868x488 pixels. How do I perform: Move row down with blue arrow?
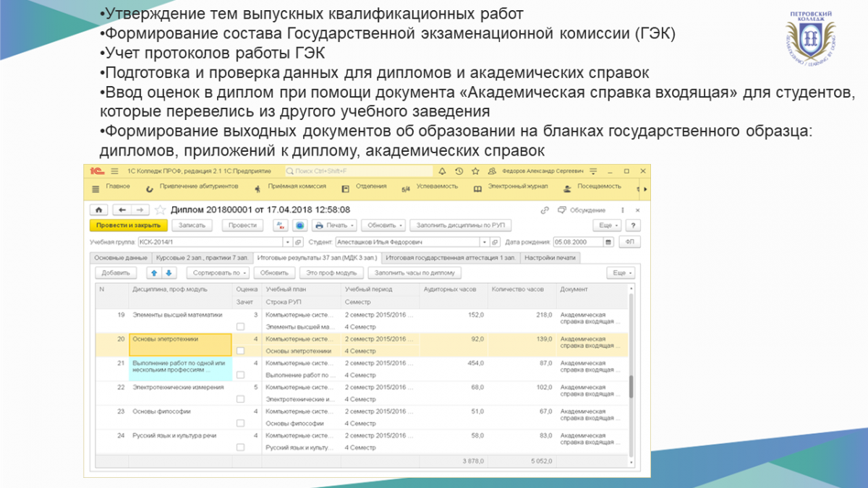coord(168,273)
